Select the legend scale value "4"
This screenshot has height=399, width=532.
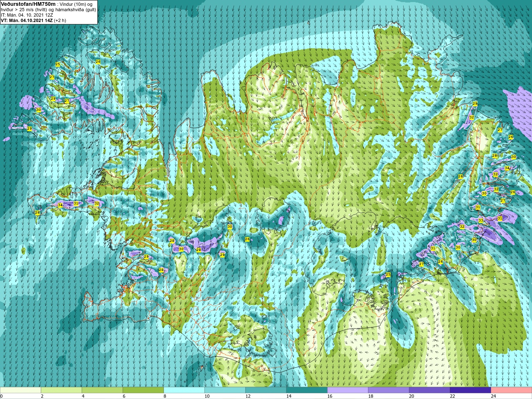coord(83,396)
